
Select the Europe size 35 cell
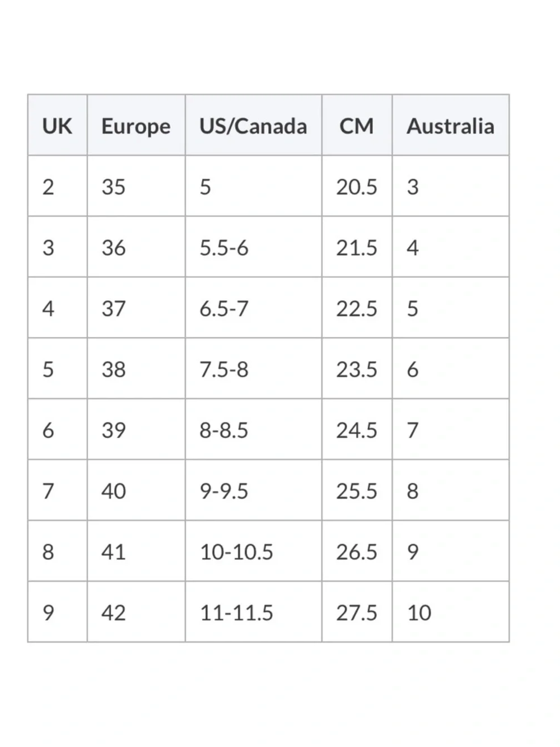[136, 186]
